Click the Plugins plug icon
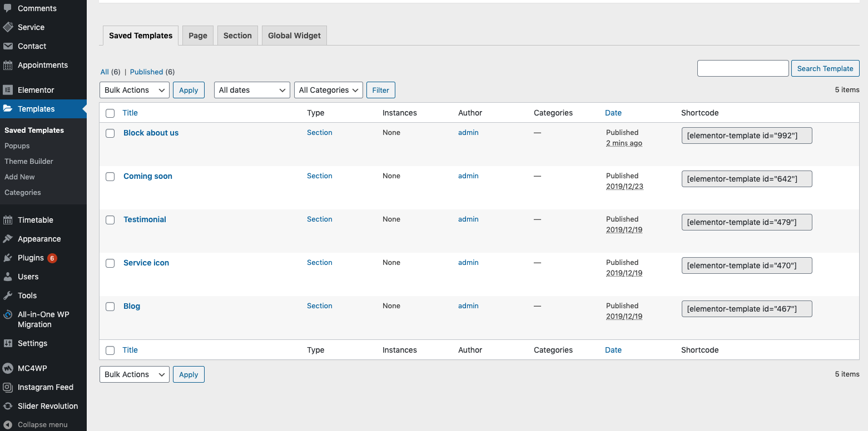The height and width of the screenshot is (431, 868). coord(8,258)
